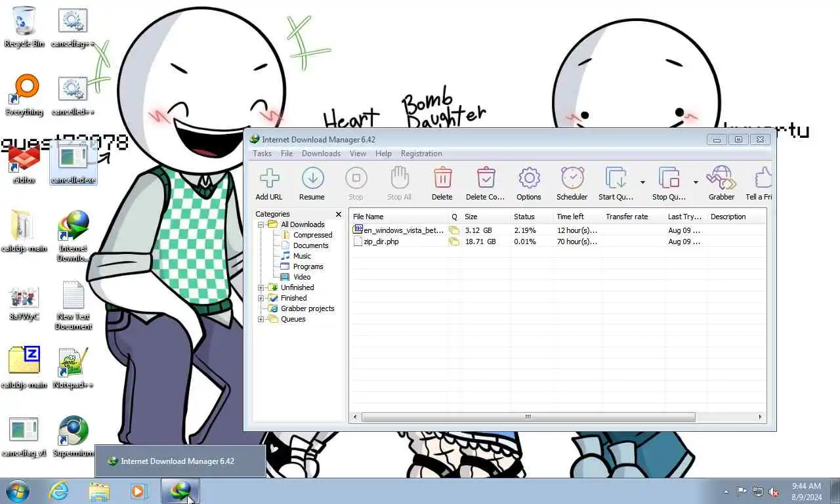
Task: Click the 2.19% status cell
Action: 524,230
